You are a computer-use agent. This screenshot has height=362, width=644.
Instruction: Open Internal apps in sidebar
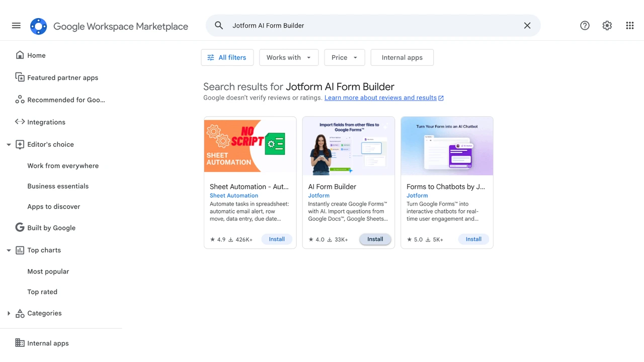click(48, 343)
